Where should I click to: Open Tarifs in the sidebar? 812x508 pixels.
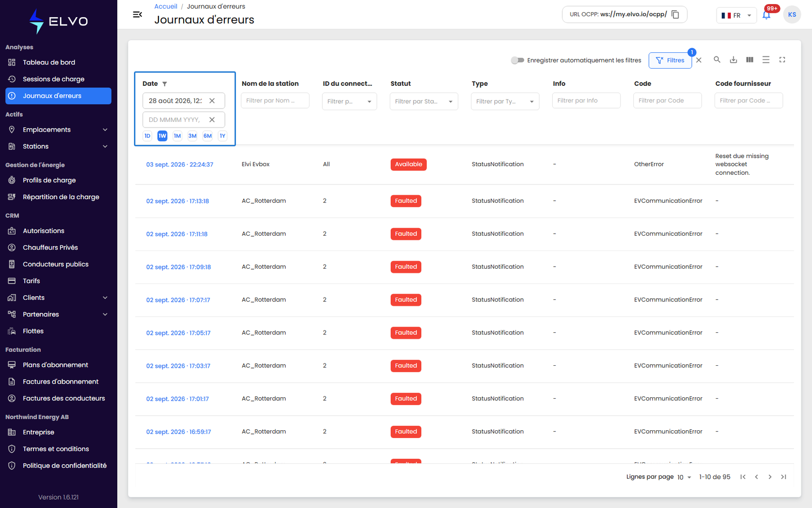[x=58, y=281]
